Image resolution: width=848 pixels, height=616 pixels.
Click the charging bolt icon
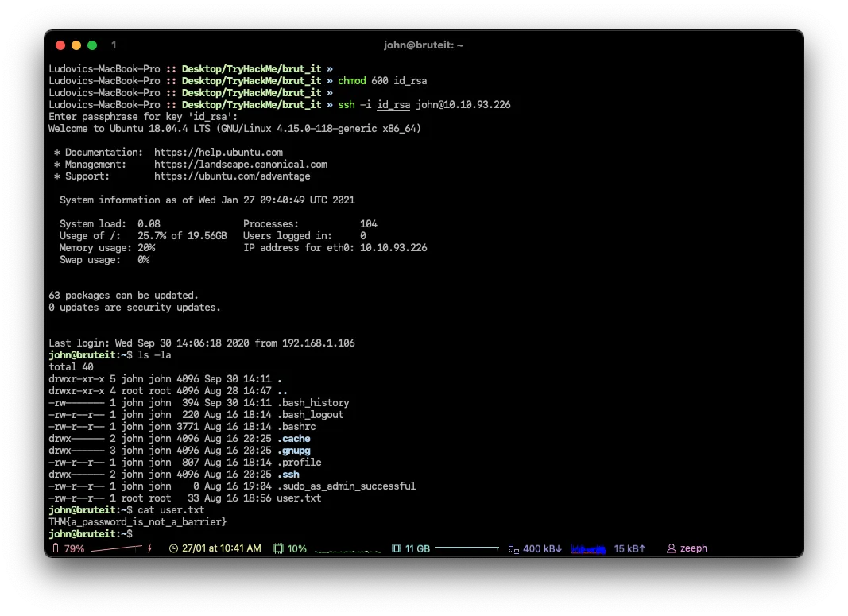pyautogui.click(x=149, y=548)
